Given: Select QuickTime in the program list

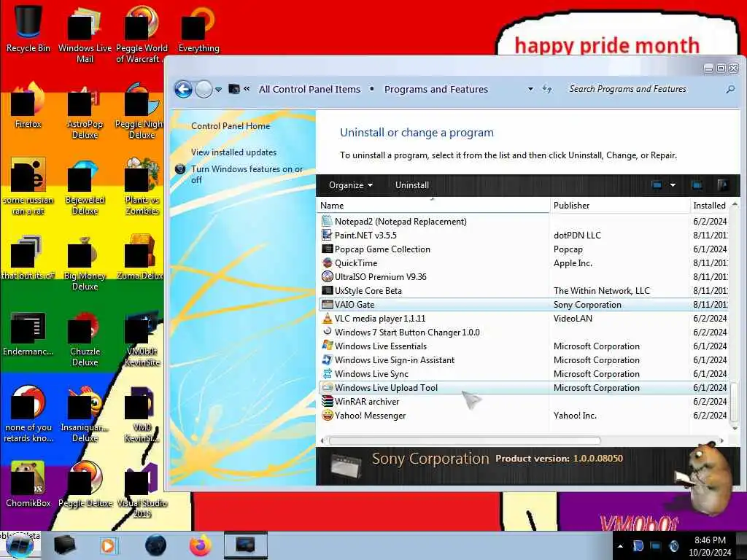Looking at the screenshot, I should (x=523, y=262).
